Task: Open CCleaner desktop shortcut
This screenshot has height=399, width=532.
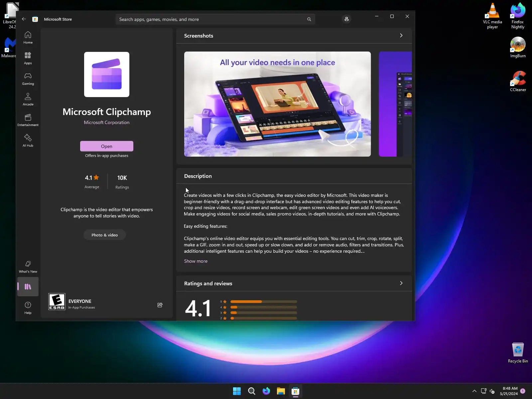Action: 518,81
